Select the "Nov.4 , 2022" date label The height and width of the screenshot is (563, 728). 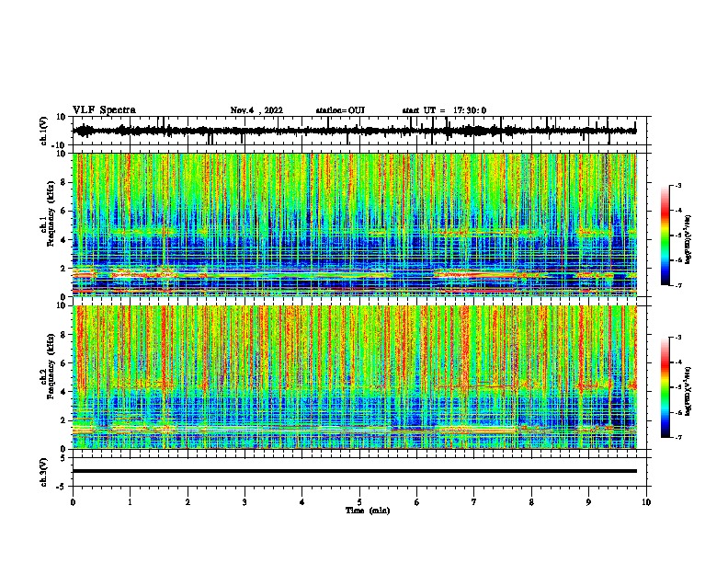coord(256,110)
